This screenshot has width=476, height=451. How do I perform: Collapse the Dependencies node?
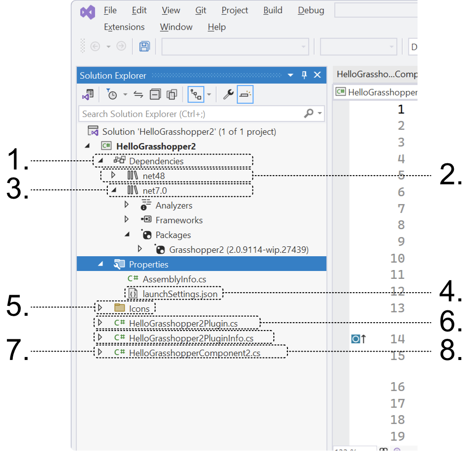100,160
